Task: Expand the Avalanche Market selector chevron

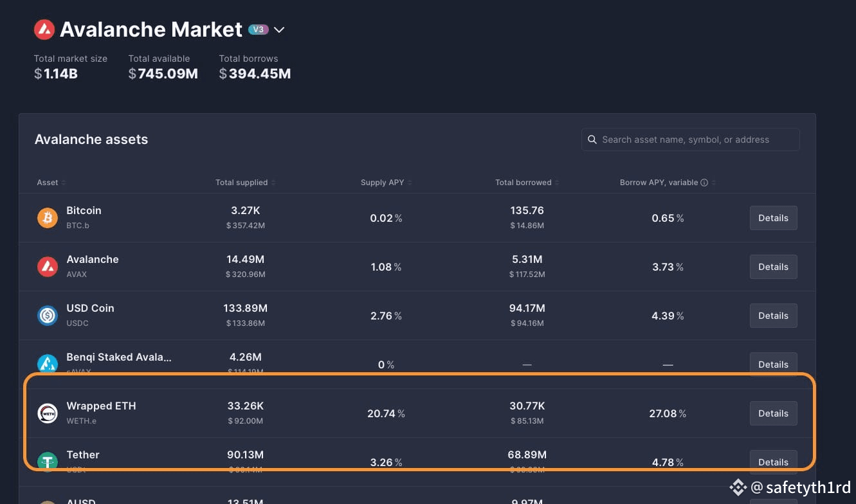Action: (x=279, y=30)
